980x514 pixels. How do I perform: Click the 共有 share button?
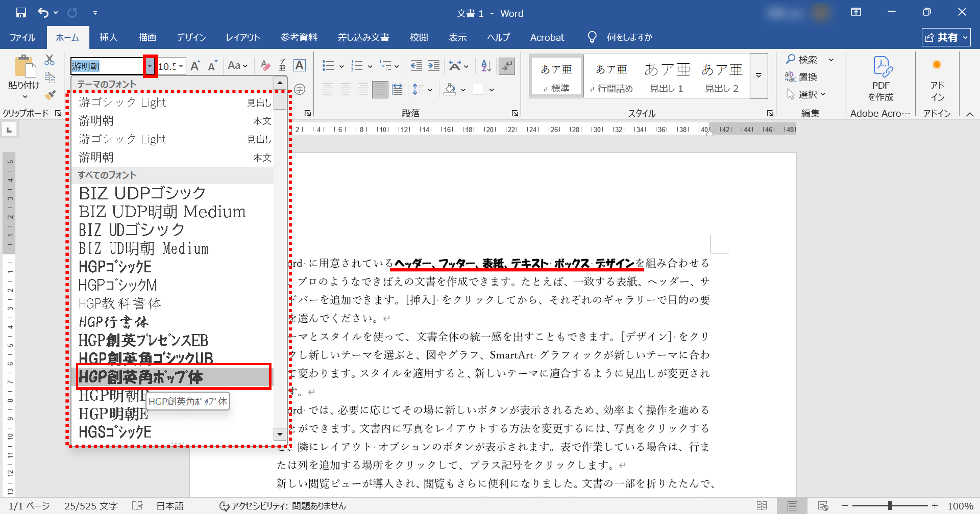click(x=946, y=37)
